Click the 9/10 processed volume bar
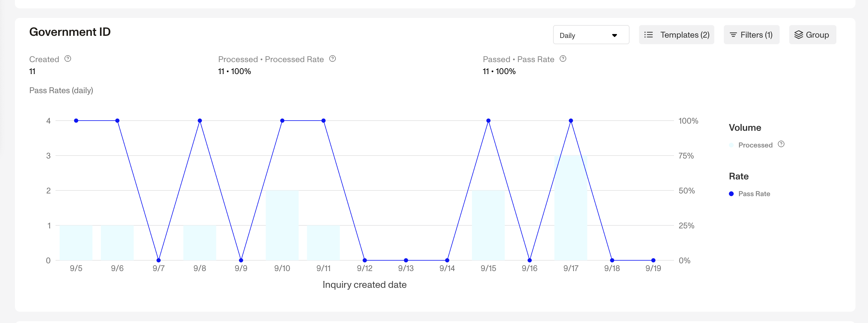The width and height of the screenshot is (868, 323). tap(282, 225)
